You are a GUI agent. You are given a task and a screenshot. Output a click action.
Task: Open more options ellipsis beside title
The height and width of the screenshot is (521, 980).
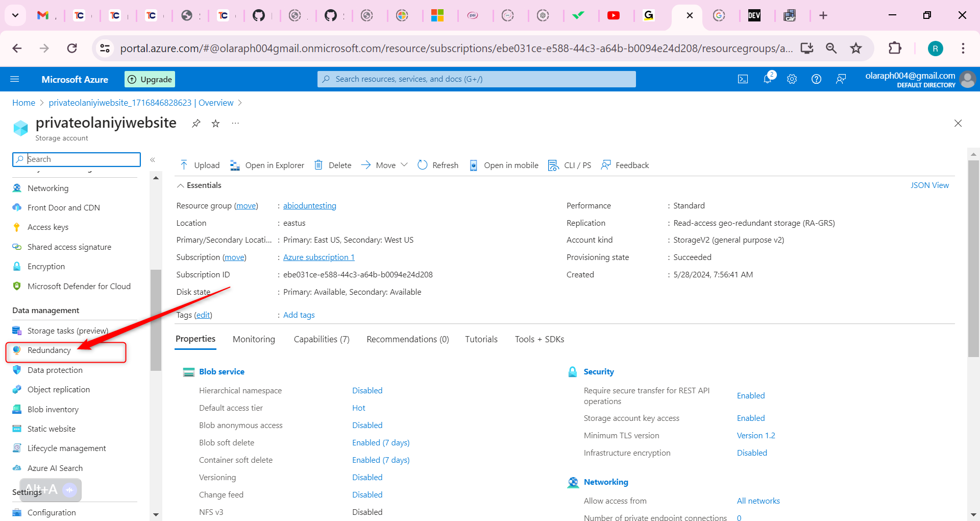pos(235,123)
